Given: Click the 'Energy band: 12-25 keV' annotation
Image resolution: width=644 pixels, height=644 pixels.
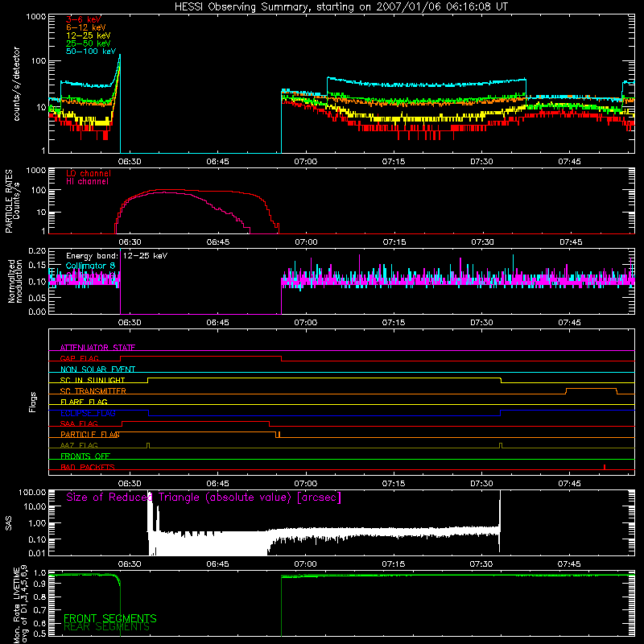Looking at the screenshot, I should tap(117, 256).
